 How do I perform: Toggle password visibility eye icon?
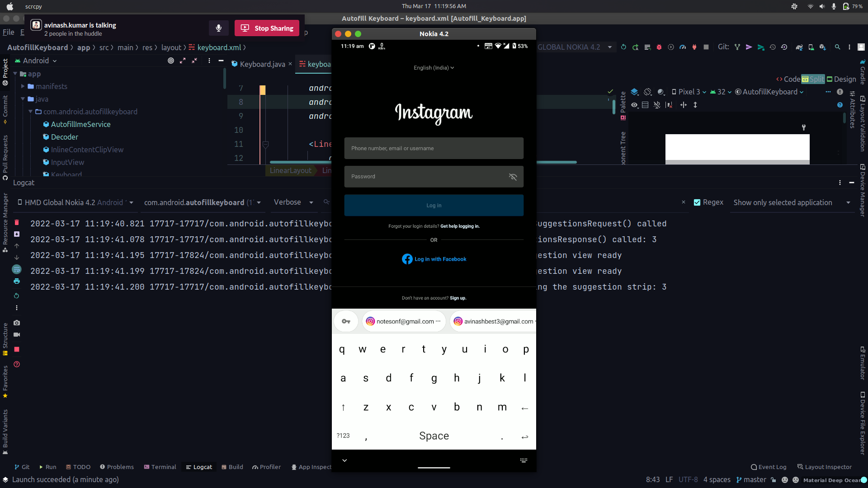513,177
